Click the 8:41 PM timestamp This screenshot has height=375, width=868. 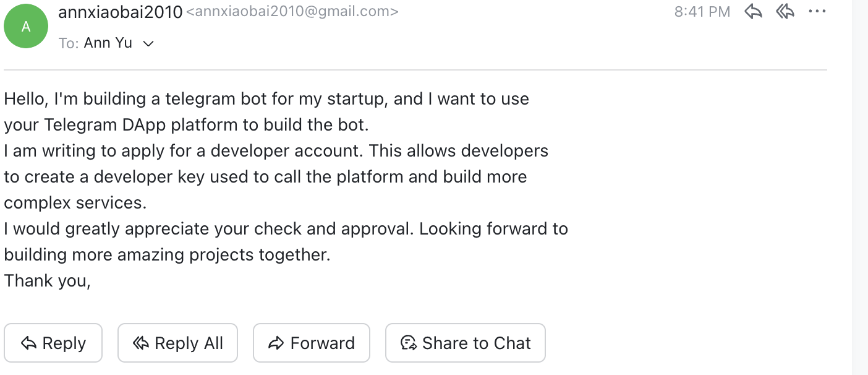pos(702,12)
